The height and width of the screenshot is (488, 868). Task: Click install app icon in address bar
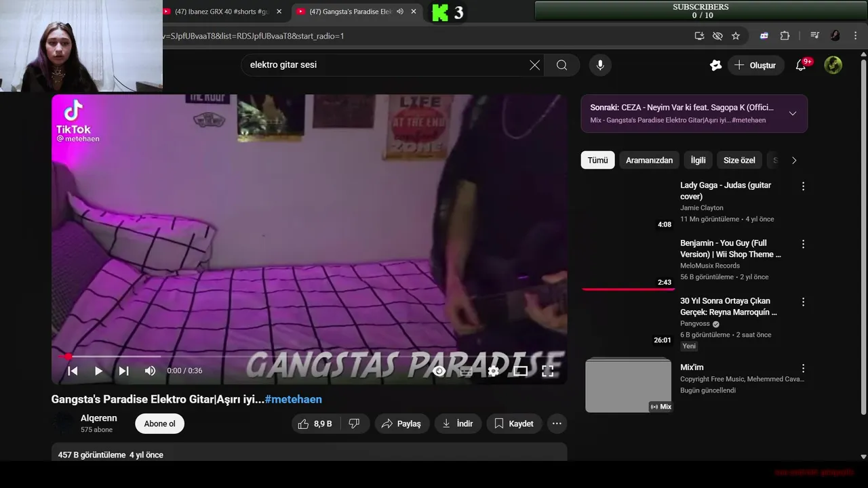pos(699,36)
